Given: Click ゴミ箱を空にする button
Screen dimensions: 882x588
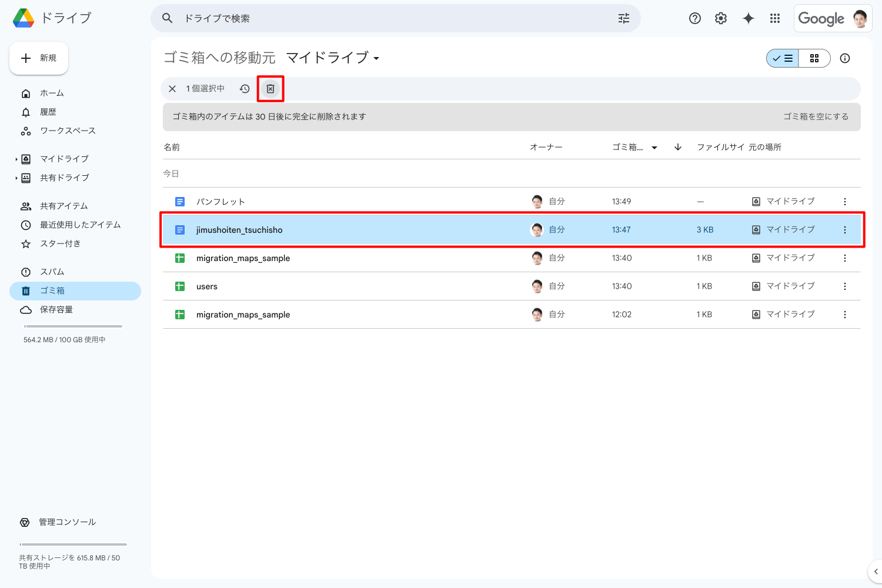Looking at the screenshot, I should (x=816, y=116).
